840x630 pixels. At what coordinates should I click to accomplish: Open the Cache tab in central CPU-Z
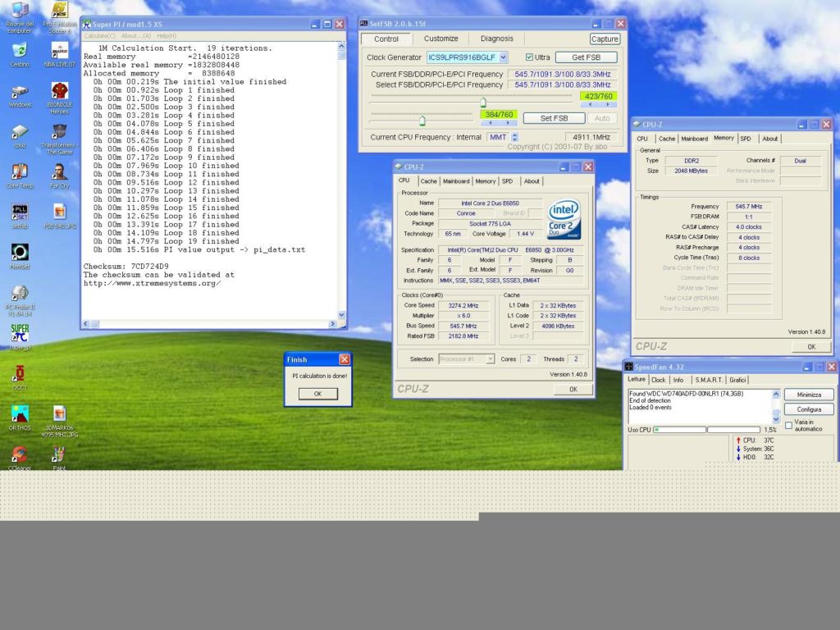tap(428, 181)
